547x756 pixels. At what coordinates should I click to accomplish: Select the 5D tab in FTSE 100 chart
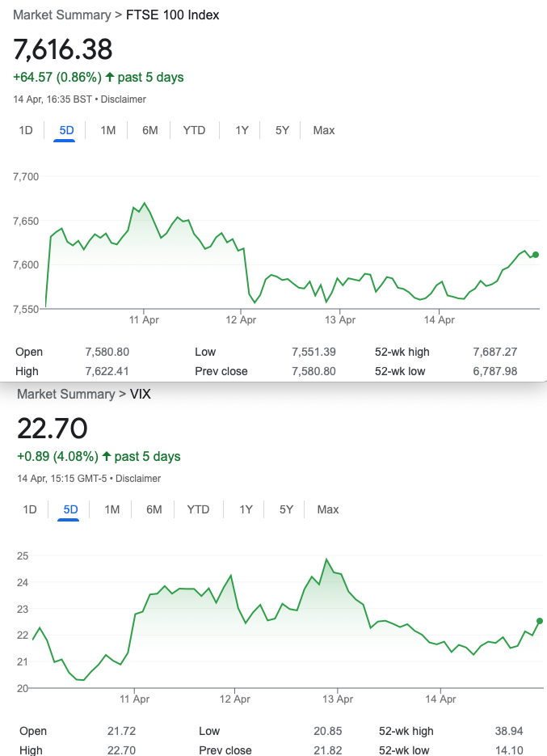[x=66, y=130]
